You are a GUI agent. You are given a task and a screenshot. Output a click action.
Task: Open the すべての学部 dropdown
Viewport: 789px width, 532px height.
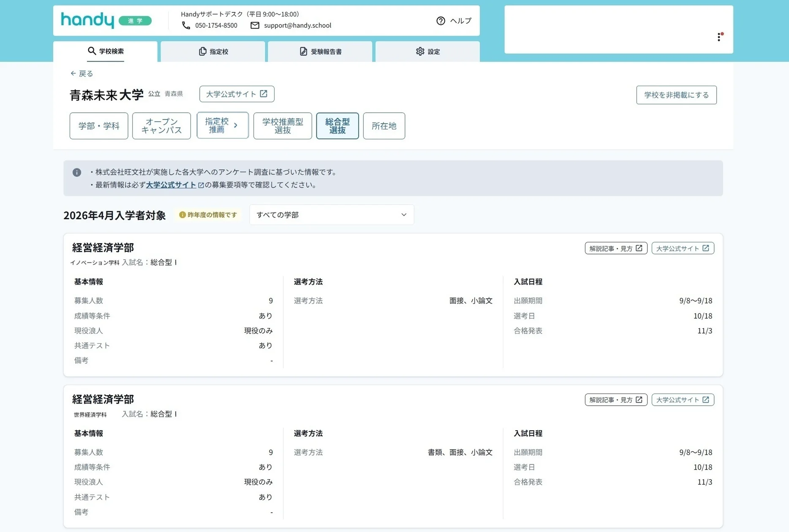(331, 214)
